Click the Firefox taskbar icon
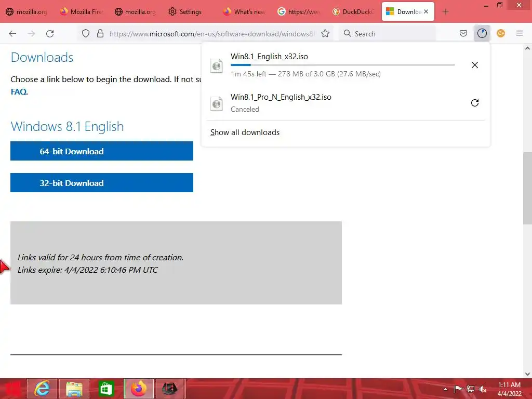The width and height of the screenshot is (532, 399). (x=138, y=389)
